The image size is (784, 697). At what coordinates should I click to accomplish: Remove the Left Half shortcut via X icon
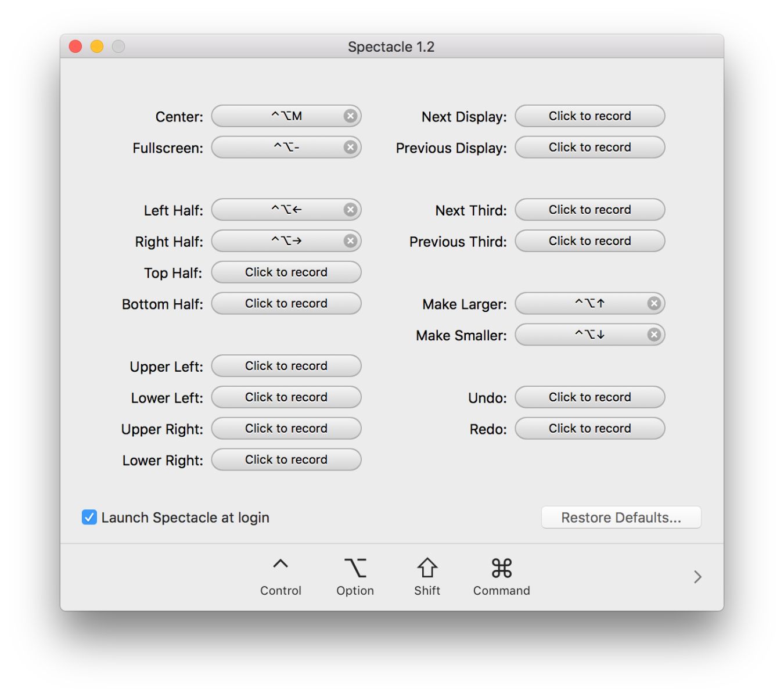(350, 210)
